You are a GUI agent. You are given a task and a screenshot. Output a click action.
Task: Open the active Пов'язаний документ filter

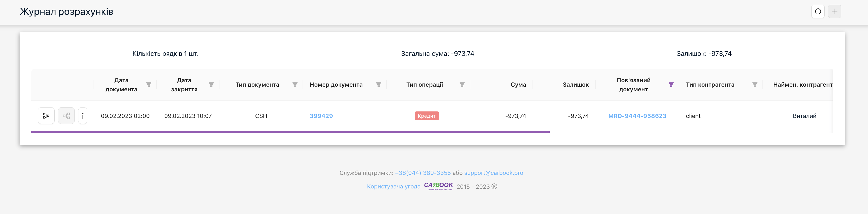pyautogui.click(x=671, y=85)
